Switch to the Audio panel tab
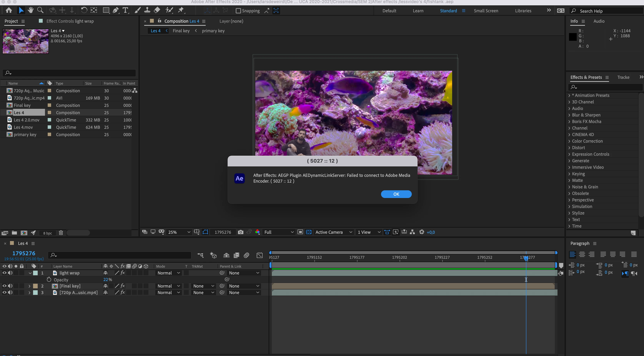The height and width of the screenshot is (356, 644). (x=599, y=21)
